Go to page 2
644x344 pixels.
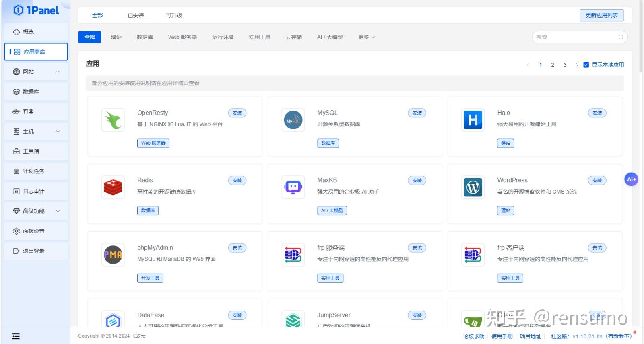[x=553, y=65]
